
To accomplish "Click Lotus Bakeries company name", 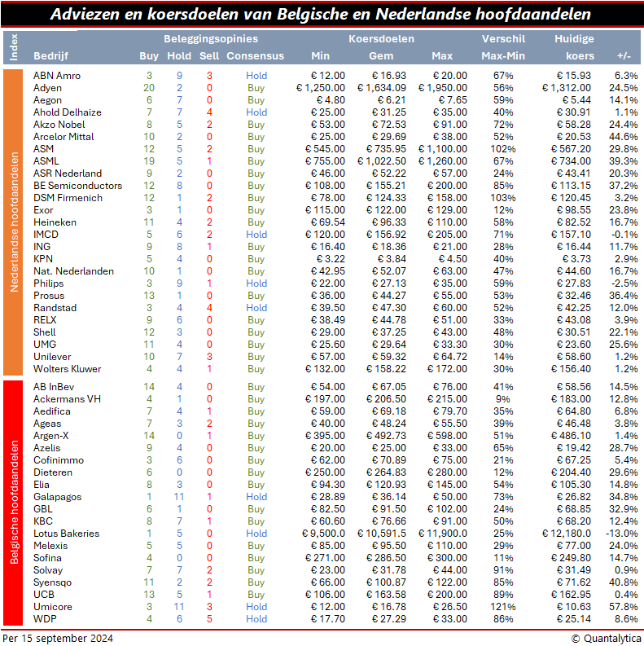I will coord(66,534).
